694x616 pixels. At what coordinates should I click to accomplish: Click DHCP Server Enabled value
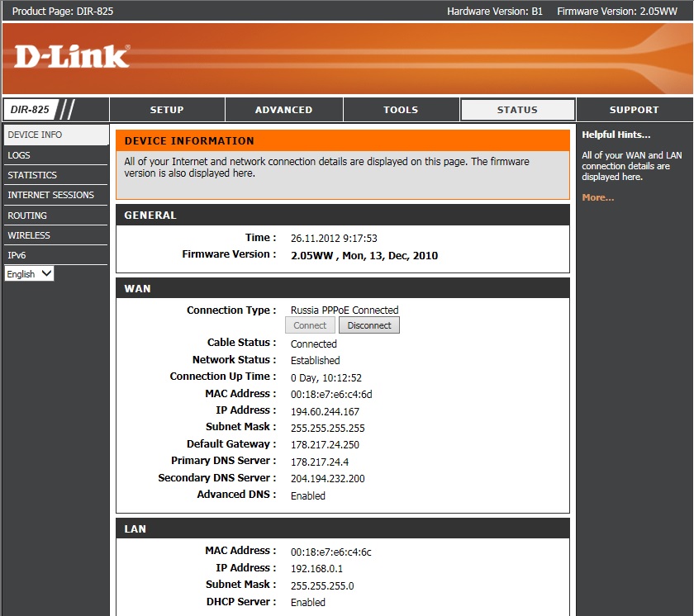[307, 602]
